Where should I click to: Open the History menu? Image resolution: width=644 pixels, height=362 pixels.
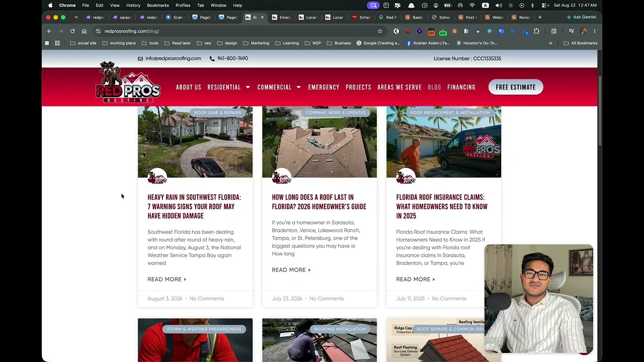click(x=133, y=5)
